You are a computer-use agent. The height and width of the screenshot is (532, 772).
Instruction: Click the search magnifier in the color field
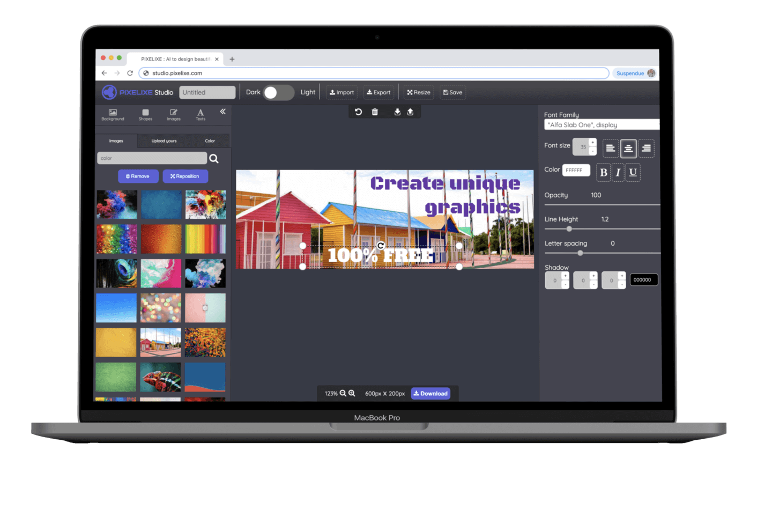pos(214,158)
